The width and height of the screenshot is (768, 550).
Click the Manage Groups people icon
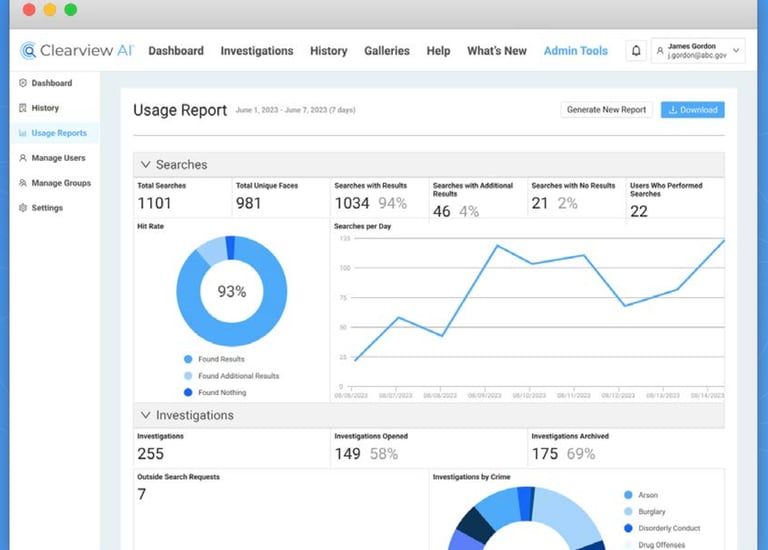tap(23, 183)
